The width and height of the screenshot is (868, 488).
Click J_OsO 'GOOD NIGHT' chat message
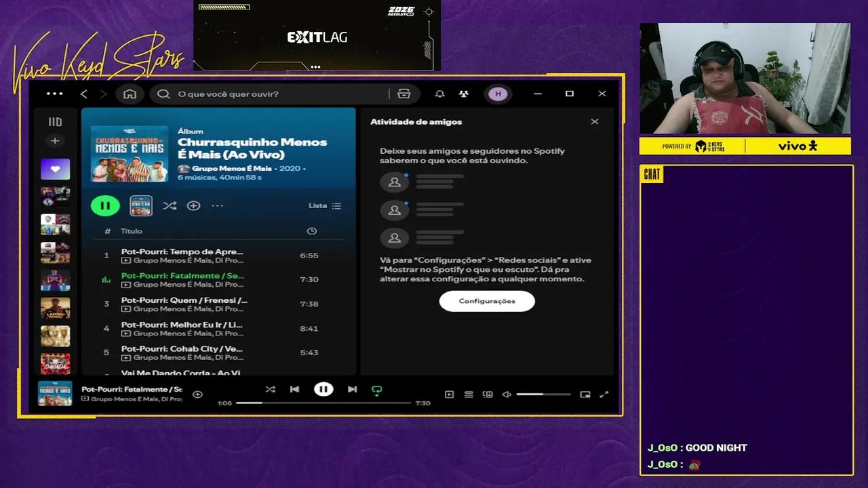[x=697, y=448]
